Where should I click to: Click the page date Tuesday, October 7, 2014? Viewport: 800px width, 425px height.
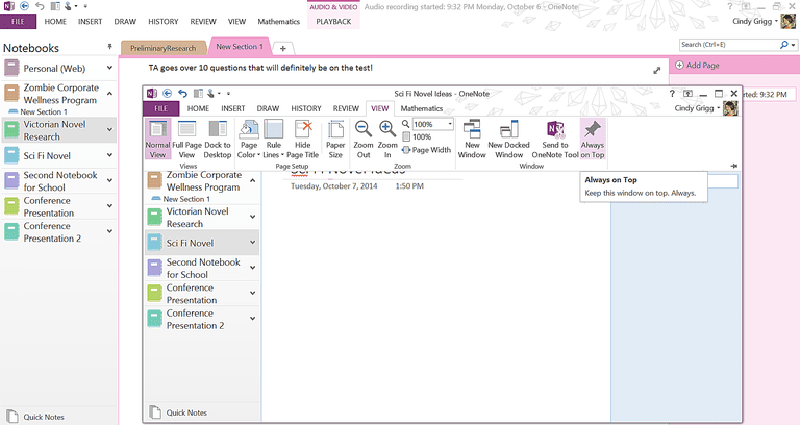[x=334, y=186]
